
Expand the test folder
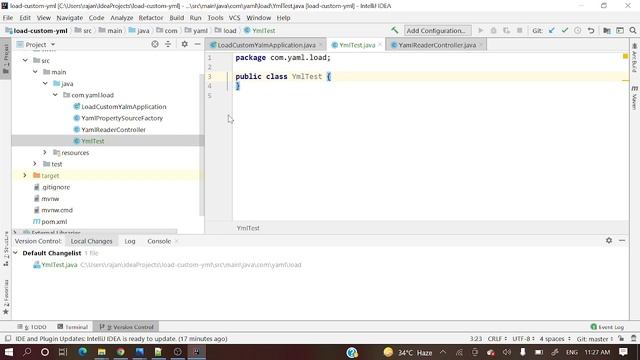[x=35, y=164]
